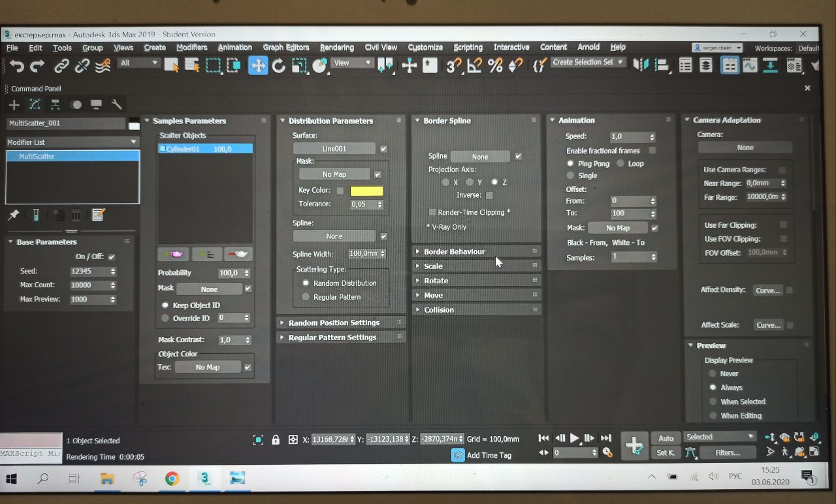Choose X projection axis radio
Screen dimensions: 836x504
click(446, 182)
